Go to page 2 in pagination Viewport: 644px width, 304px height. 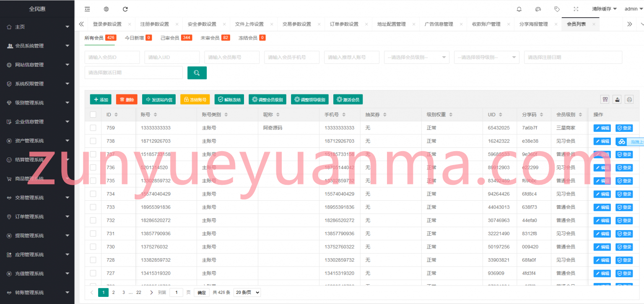pyautogui.click(x=114, y=292)
